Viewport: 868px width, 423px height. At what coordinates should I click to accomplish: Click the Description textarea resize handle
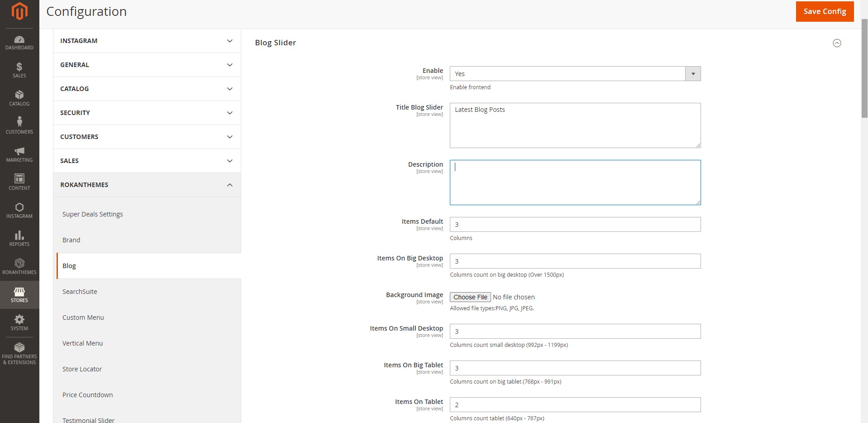coord(698,202)
